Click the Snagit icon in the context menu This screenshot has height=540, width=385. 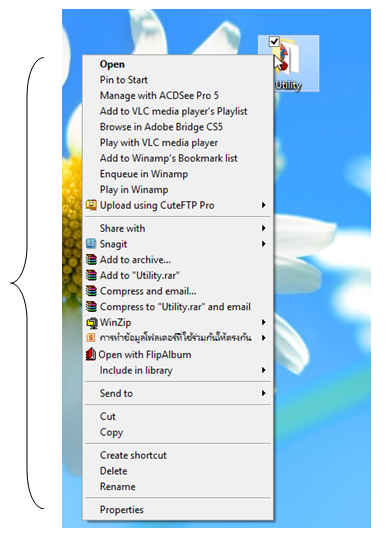pos(91,244)
